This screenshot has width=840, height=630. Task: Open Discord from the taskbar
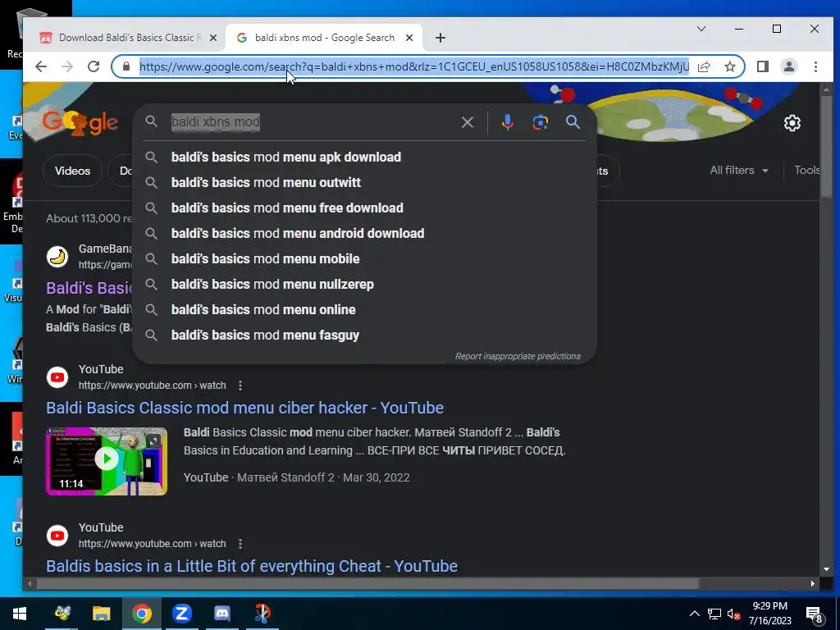pos(221,614)
